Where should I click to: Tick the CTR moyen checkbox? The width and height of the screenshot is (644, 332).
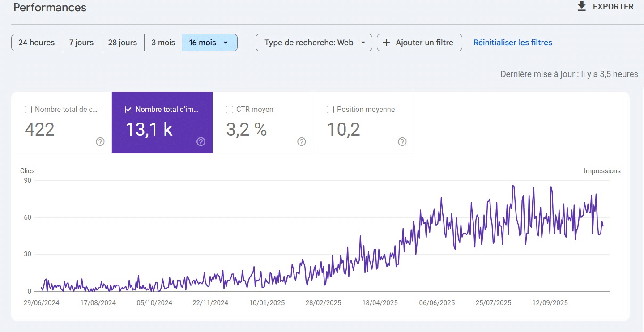(x=230, y=110)
